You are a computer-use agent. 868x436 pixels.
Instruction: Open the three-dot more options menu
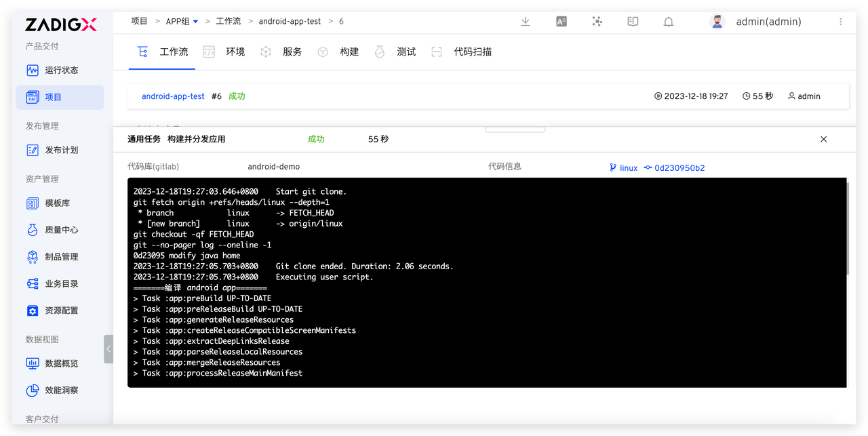click(x=841, y=22)
